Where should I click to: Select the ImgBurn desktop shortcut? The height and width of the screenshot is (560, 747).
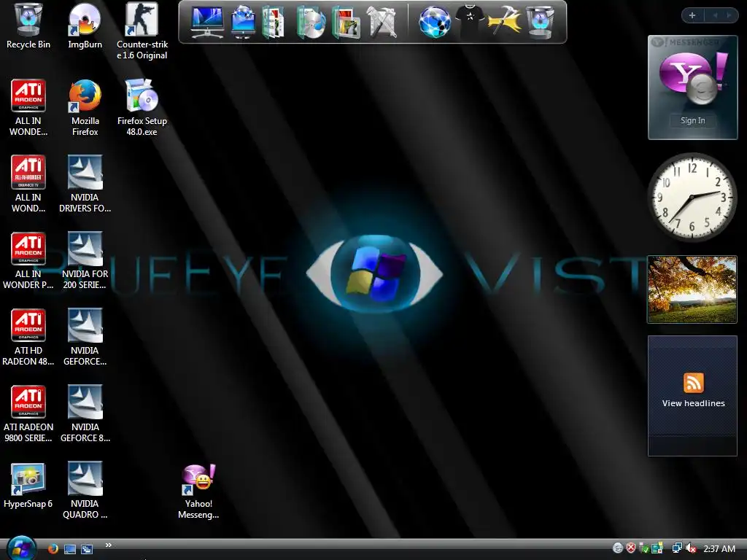pos(85,26)
